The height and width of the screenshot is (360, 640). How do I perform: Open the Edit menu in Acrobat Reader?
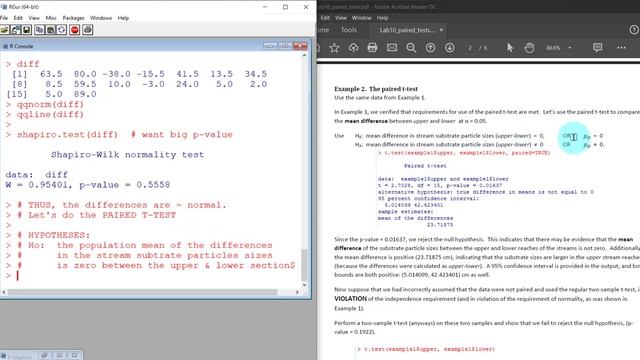325,18
